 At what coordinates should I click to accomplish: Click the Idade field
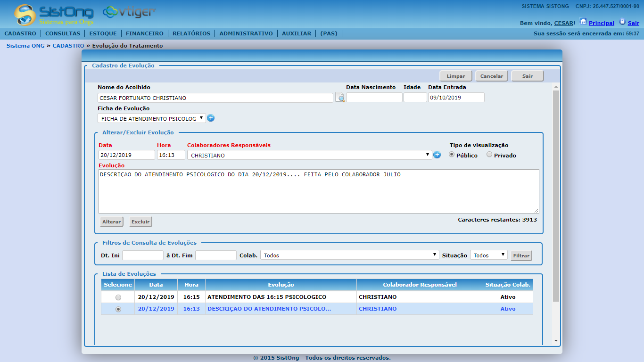point(415,97)
